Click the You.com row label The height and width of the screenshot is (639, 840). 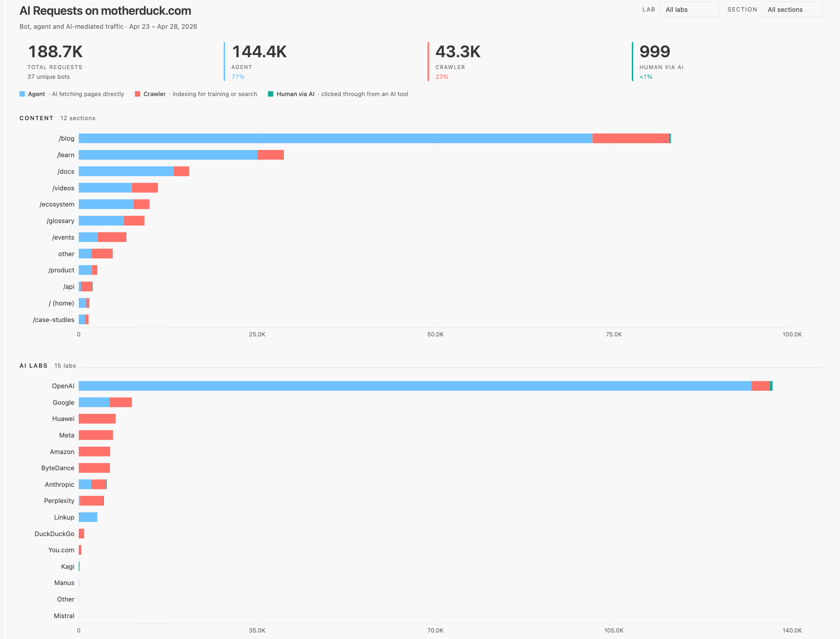tap(61, 550)
